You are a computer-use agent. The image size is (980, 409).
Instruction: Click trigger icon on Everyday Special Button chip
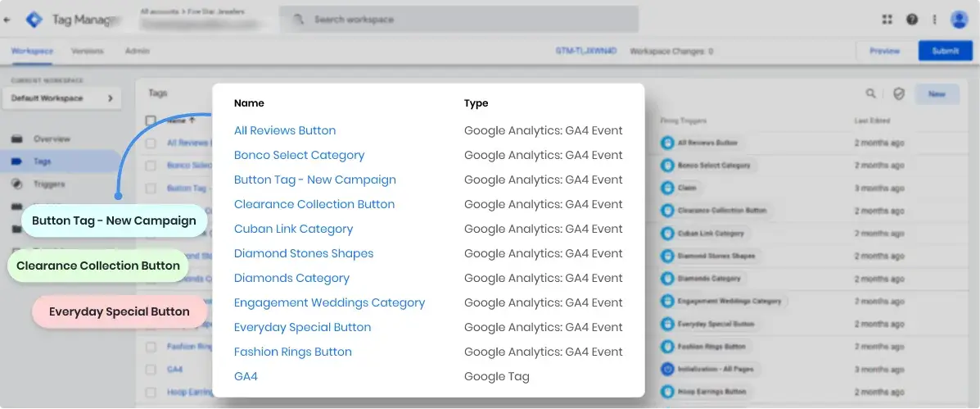[668, 324]
